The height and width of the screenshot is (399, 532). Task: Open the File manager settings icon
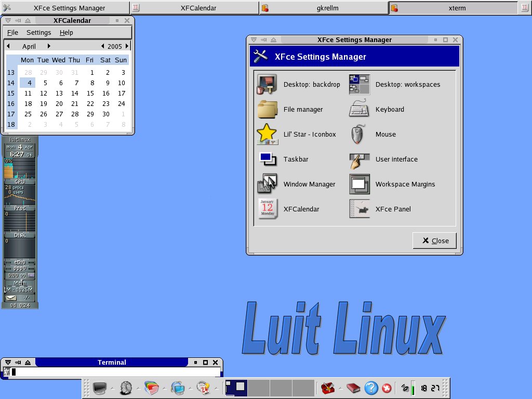(267, 109)
